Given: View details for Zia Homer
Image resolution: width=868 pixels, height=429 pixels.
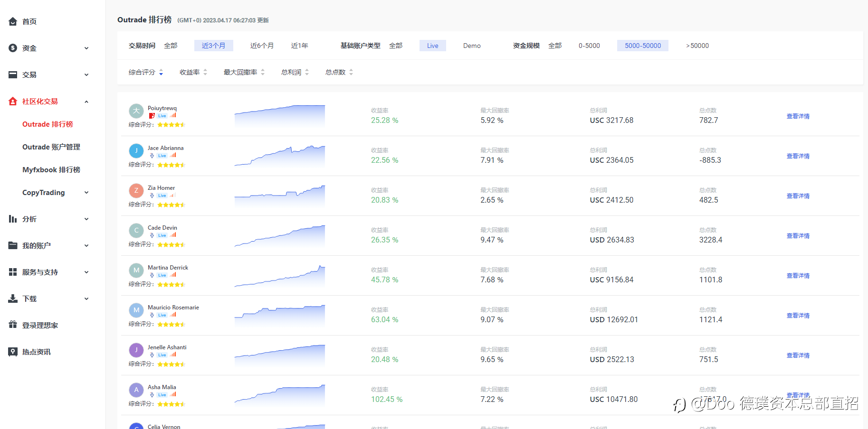Looking at the screenshot, I should tap(798, 196).
